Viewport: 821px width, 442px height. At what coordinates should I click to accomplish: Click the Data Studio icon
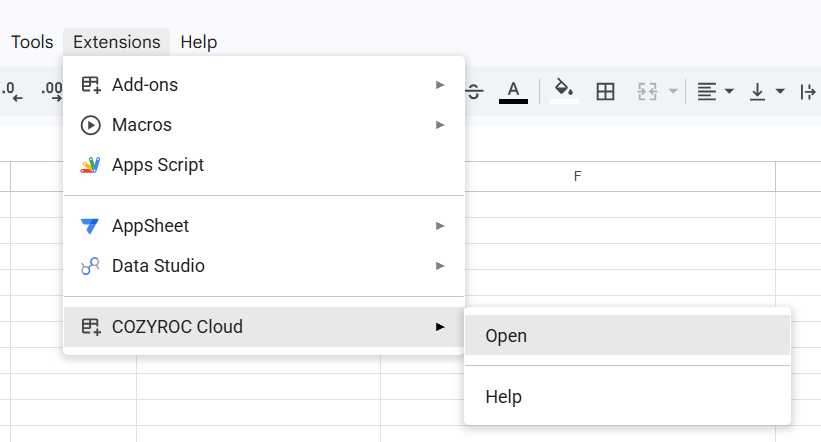pyautogui.click(x=90, y=266)
